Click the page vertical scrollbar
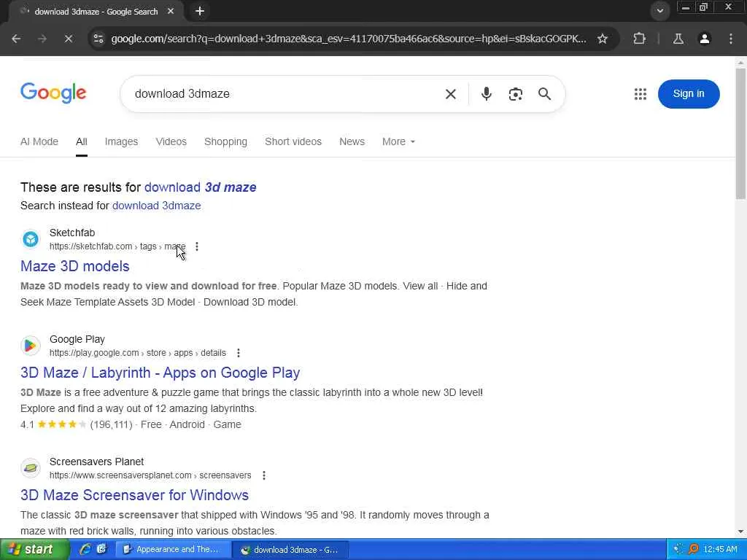Viewport: 747px width, 560px height. point(740,133)
